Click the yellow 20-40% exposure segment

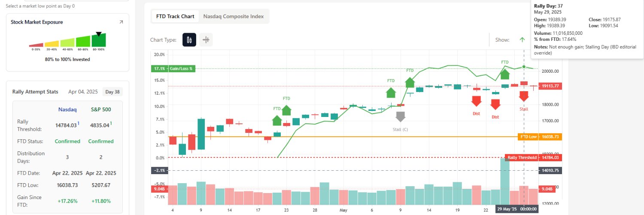pos(52,44)
